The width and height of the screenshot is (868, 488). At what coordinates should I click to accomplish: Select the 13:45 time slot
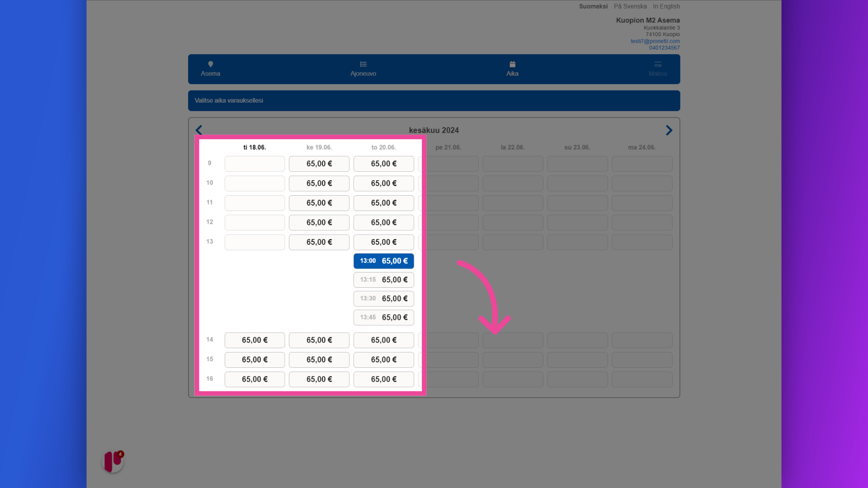point(384,318)
